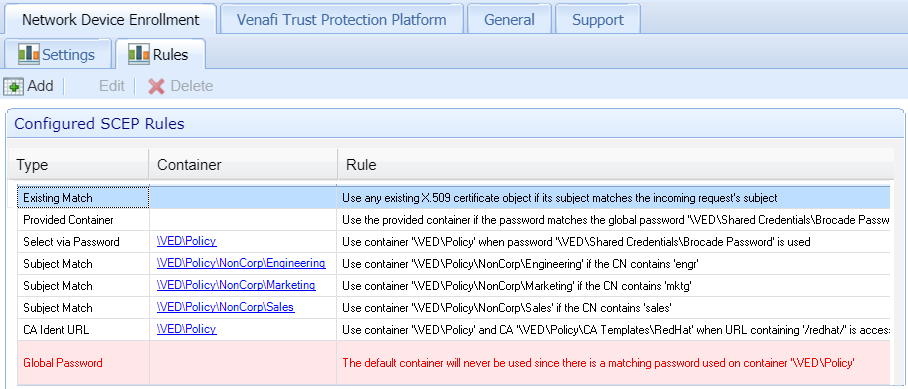The image size is (908, 389).
Task: Select the red Global Password warning row
Action: (x=453, y=363)
